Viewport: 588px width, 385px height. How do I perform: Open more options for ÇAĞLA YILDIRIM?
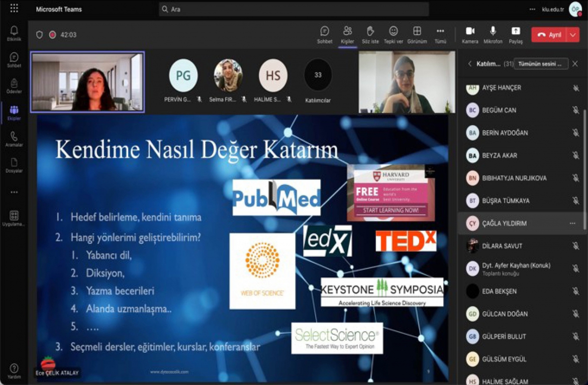coord(572,224)
